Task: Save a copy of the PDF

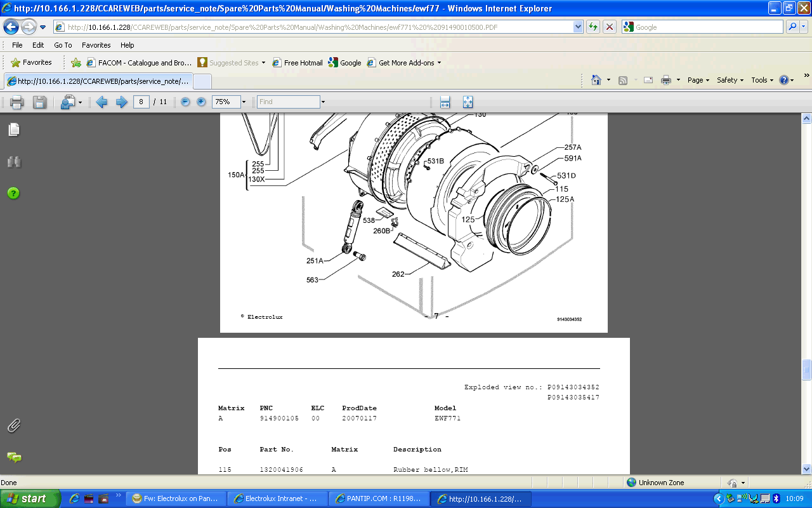Action: pos(39,102)
